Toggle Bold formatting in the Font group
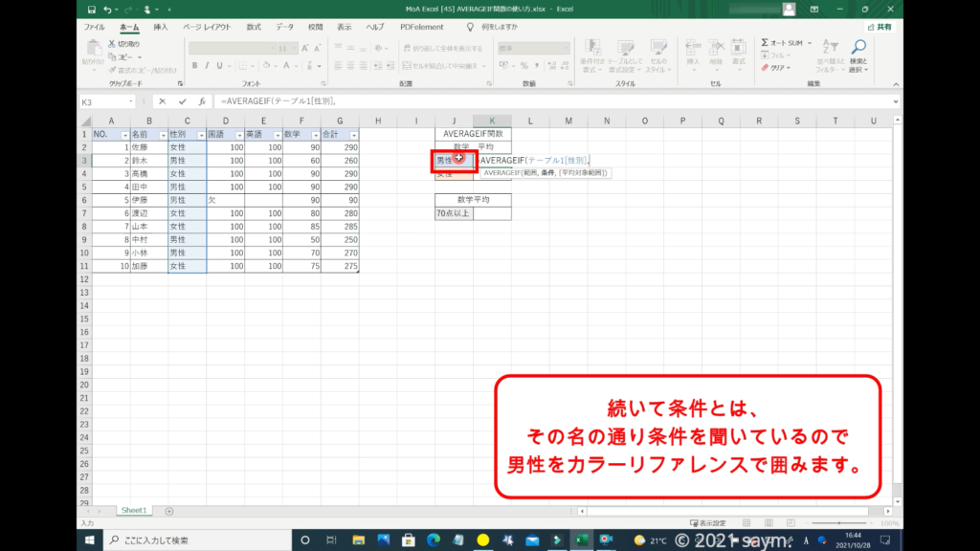980x551 pixels. click(x=193, y=66)
